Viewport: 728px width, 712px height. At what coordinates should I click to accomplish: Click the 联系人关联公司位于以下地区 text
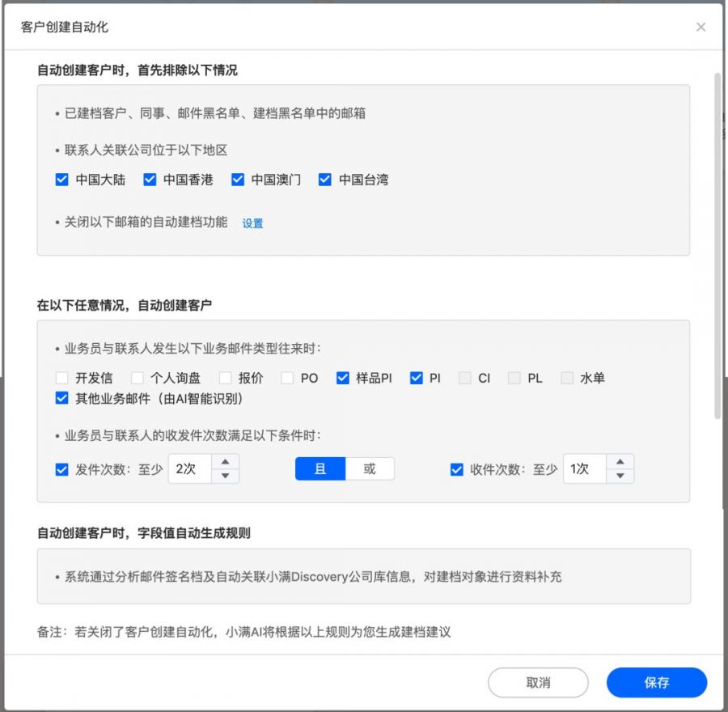(146, 150)
